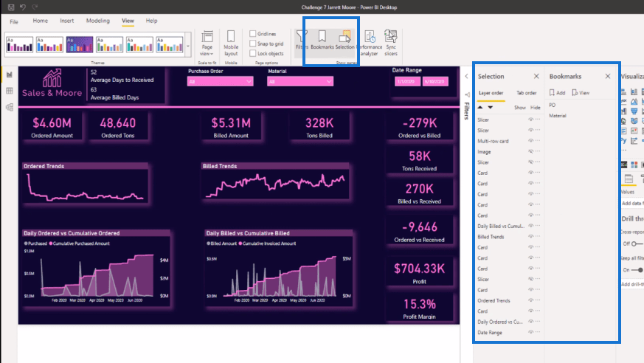Image resolution: width=644 pixels, height=363 pixels.
Task: Select the Material bookmark
Action: (x=558, y=116)
